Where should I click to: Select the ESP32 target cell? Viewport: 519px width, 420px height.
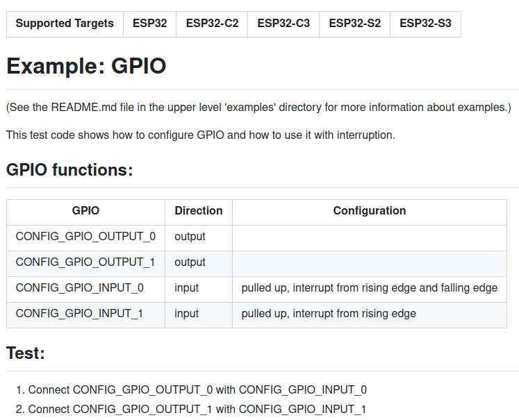click(x=150, y=24)
